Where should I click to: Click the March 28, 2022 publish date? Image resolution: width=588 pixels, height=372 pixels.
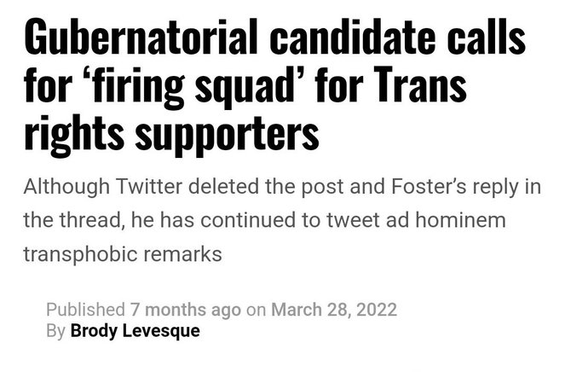point(334,310)
